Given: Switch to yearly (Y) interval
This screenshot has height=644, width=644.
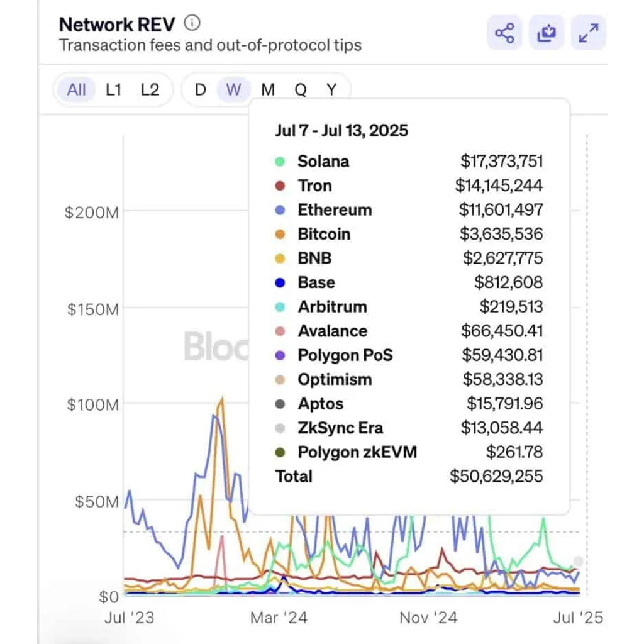Looking at the screenshot, I should (331, 89).
